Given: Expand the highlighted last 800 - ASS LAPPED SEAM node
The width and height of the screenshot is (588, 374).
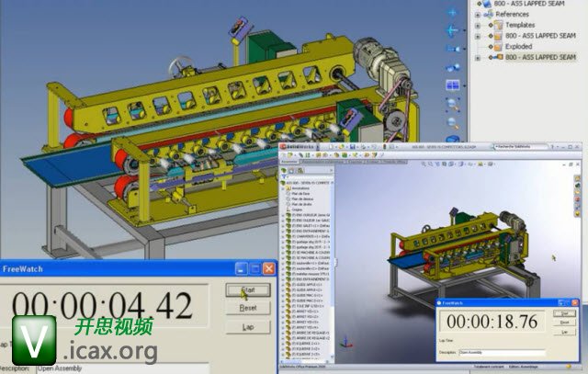Looking at the screenshot, I should [478, 58].
